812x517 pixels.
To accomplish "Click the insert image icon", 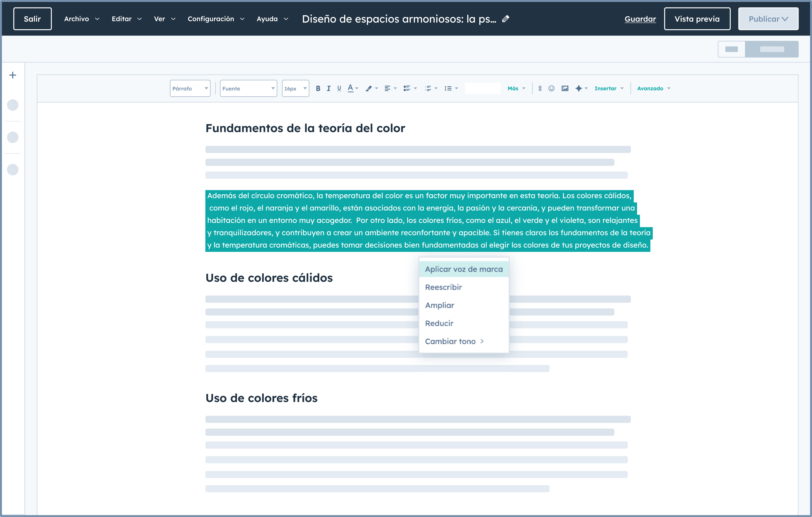I will [565, 88].
